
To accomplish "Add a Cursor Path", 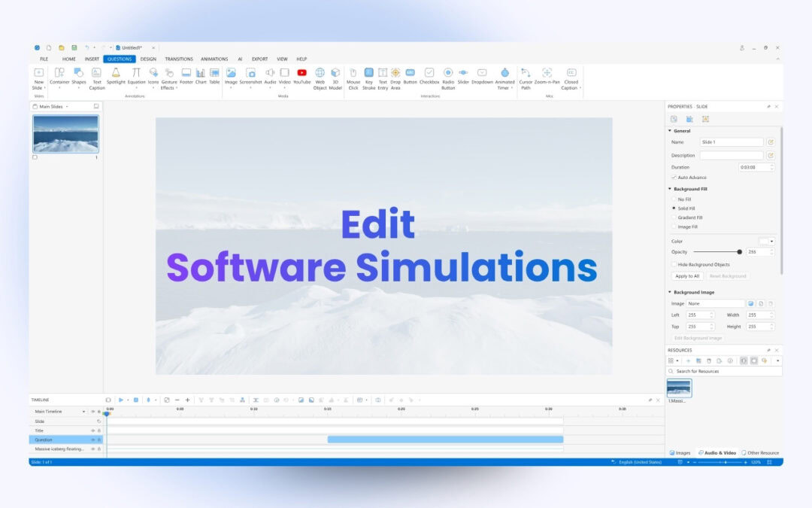I will coord(526,79).
